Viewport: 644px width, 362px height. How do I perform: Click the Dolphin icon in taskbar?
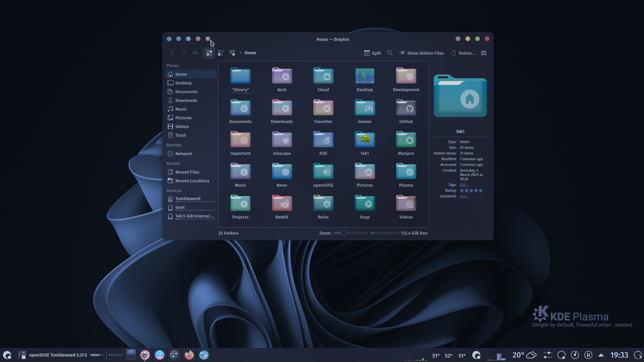point(204,355)
